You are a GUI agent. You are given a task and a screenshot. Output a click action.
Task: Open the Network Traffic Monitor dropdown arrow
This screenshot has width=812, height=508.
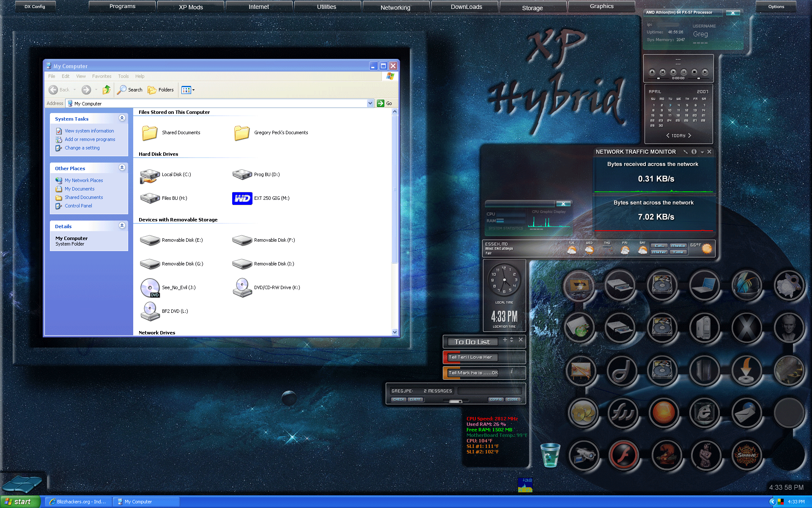[x=702, y=152]
